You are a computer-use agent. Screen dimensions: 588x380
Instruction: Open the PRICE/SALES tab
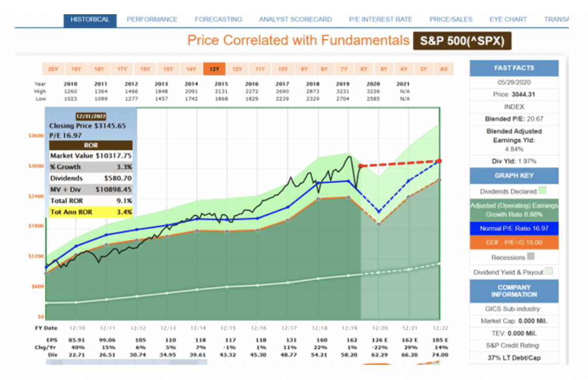(x=451, y=19)
